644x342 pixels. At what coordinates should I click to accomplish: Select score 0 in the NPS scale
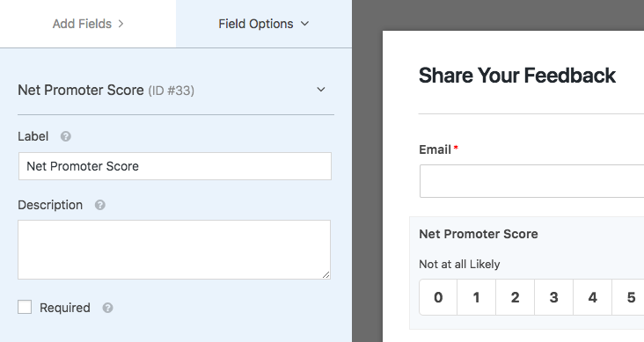[x=438, y=297]
